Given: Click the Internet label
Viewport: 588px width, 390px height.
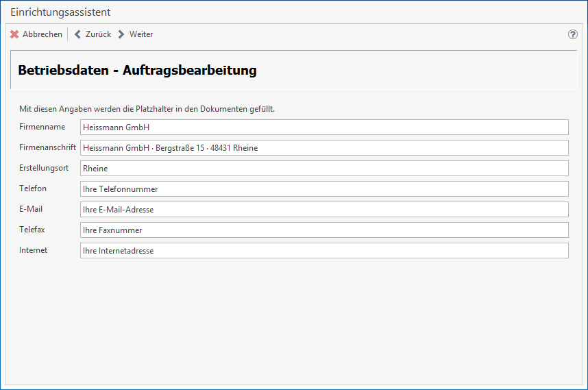Looking at the screenshot, I should click(33, 250).
